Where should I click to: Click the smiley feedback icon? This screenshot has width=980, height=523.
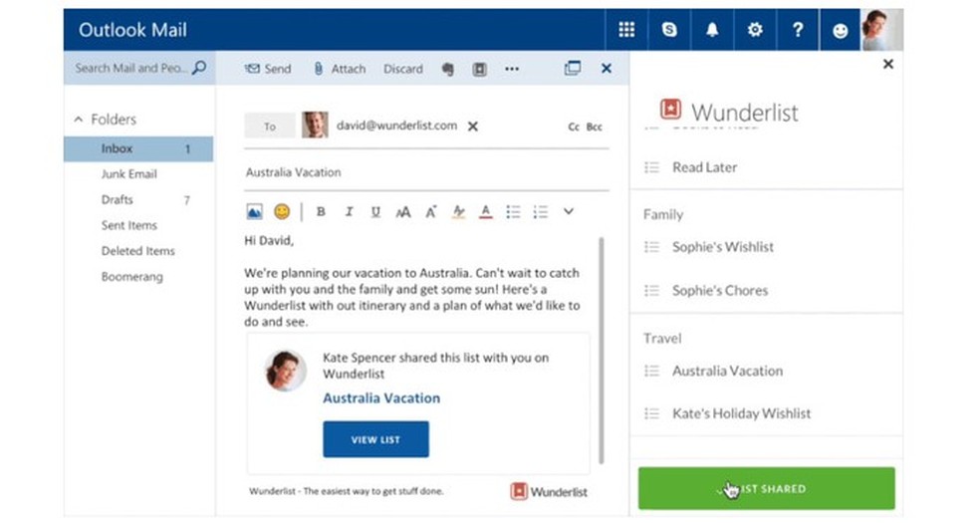[840, 30]
